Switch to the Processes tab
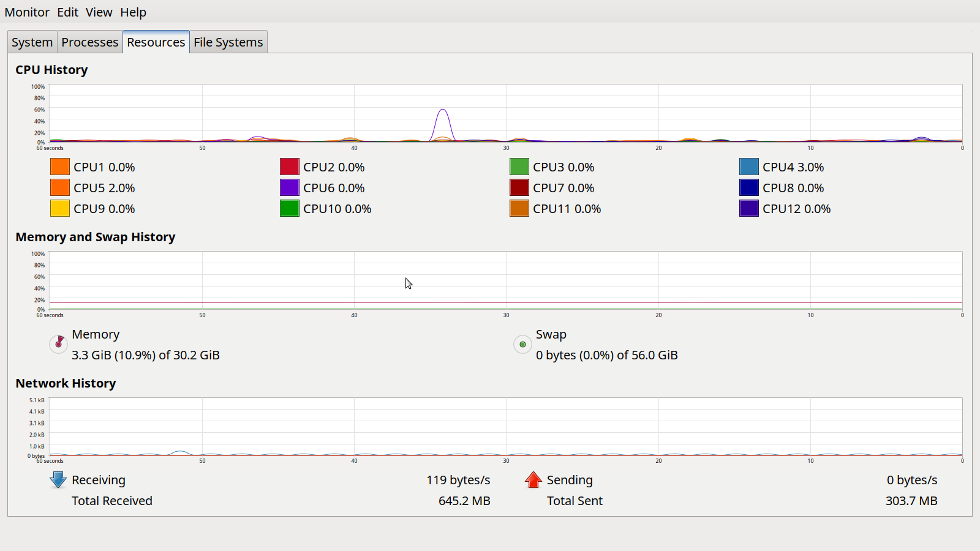980x551 pixels. 89,42
